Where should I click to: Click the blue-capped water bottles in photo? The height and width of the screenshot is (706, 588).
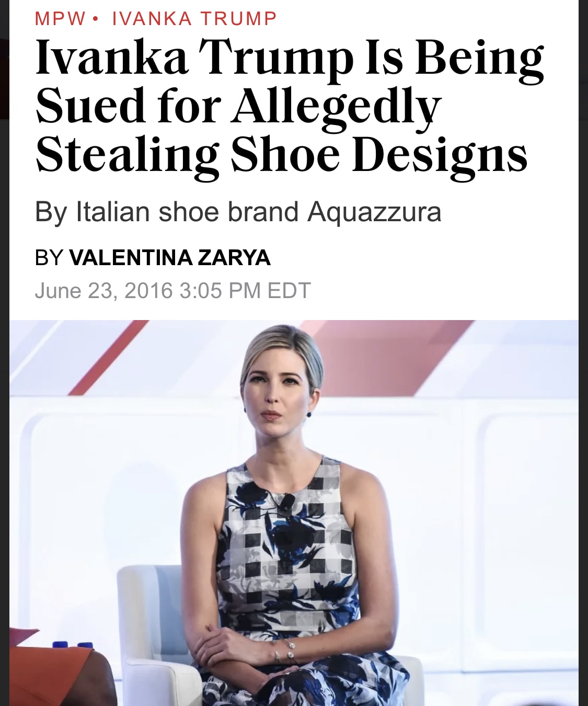[x=73, y=645]
